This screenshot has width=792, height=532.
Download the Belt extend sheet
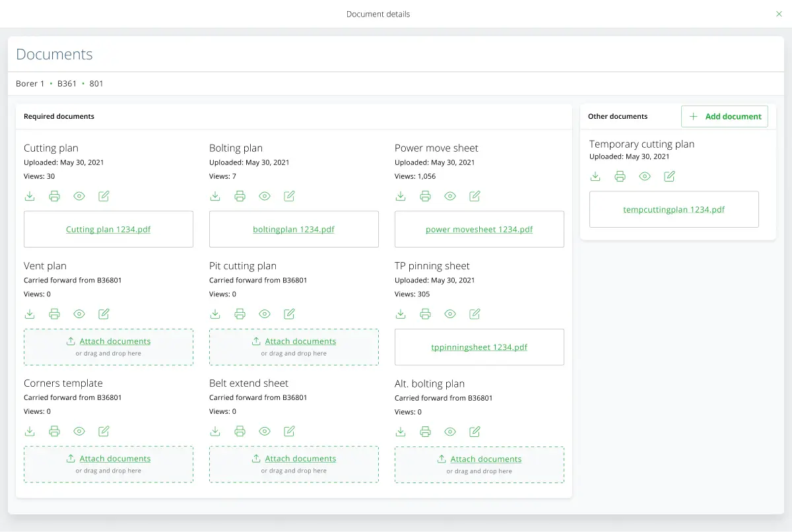[x=215, y=432]
